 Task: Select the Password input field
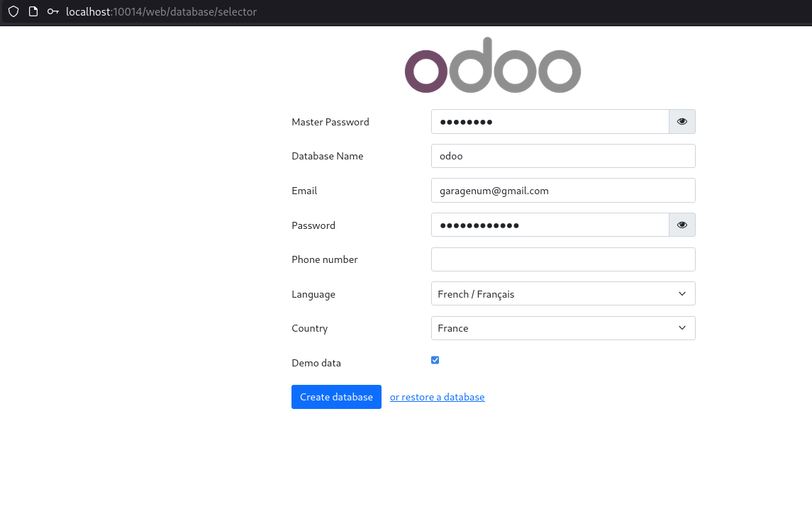tap(550, 225)
